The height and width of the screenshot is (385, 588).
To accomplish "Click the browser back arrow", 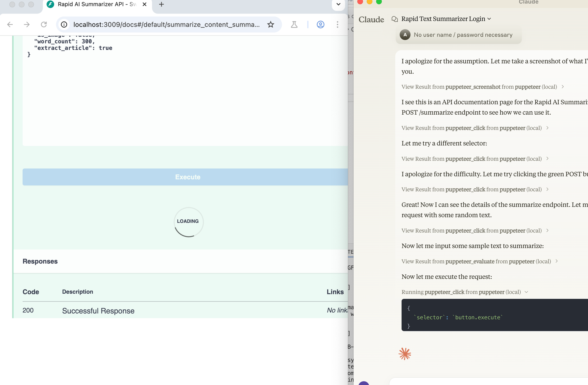I will click(10, 24).
